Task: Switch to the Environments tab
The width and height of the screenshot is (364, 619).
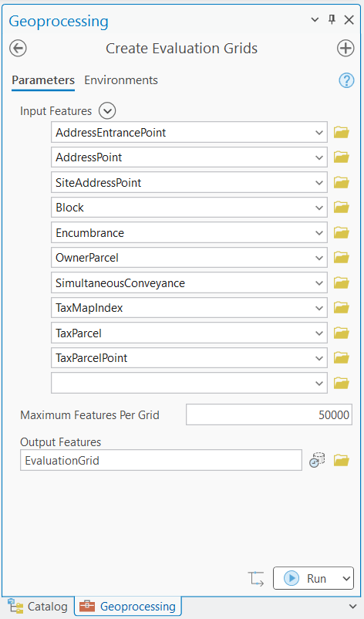Action: (121, 80)
